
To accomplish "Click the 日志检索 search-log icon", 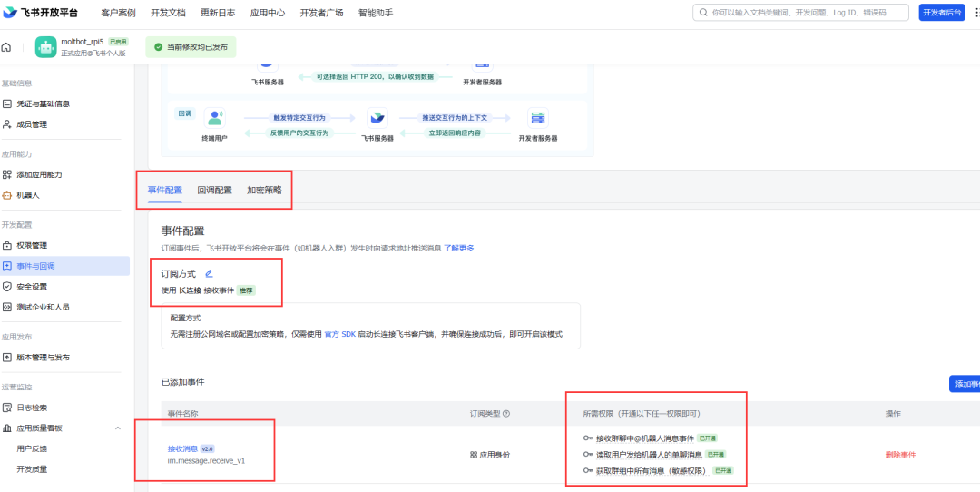I will click(x=7, y=408).
